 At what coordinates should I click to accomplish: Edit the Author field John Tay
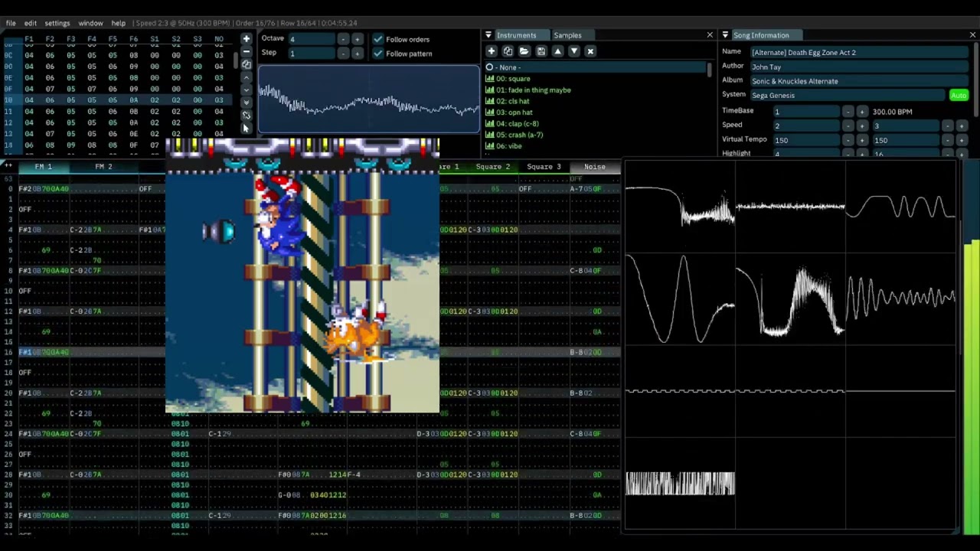pos(859,67)
